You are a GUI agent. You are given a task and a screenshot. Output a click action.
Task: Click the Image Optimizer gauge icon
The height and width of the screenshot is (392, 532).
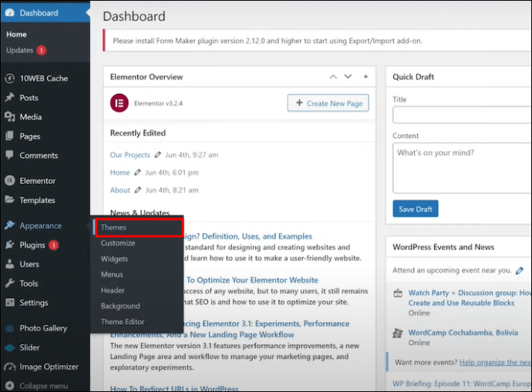[10, 367]
